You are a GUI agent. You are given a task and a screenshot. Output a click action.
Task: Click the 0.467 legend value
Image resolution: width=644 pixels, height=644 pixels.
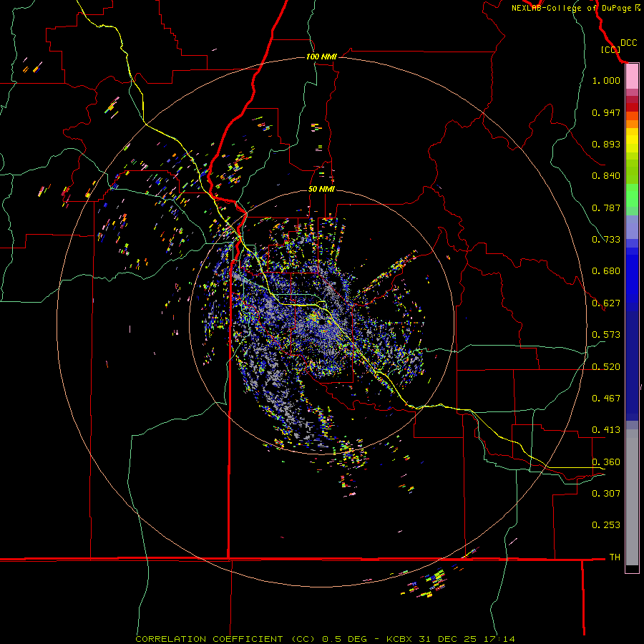point(606,399)
